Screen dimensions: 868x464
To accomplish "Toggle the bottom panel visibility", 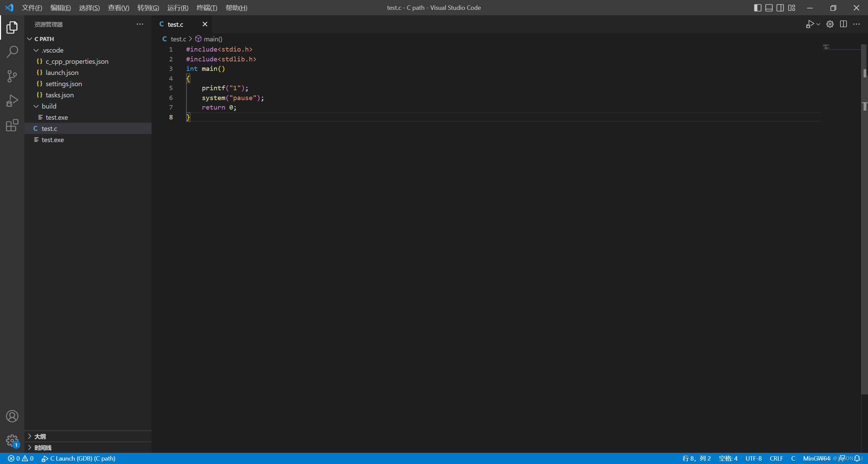I will (x=769, y=7).
